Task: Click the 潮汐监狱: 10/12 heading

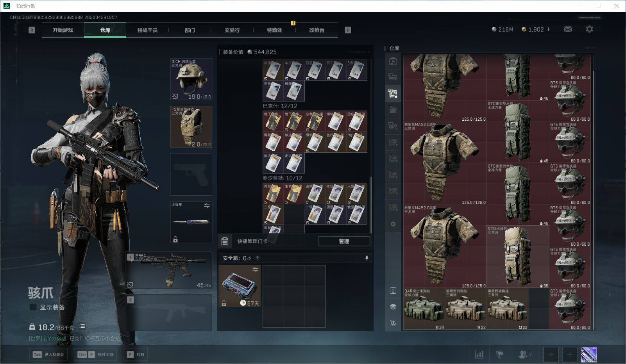Action: [x=283, y=178]
